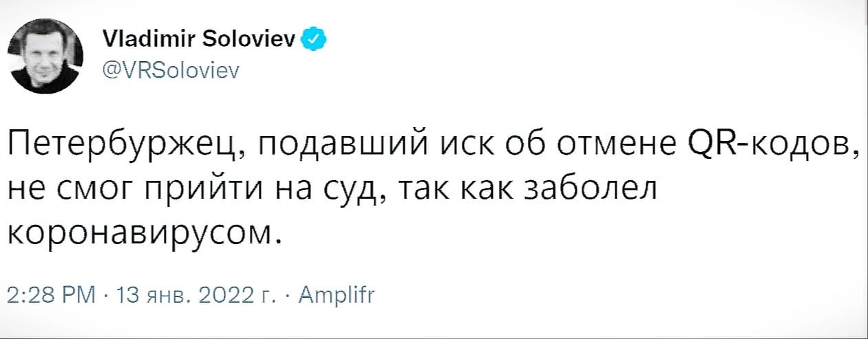Viewport: 868px width, 339px height.
Task: Click the display name Vladimir Soloviev
Action: point(199,39)
